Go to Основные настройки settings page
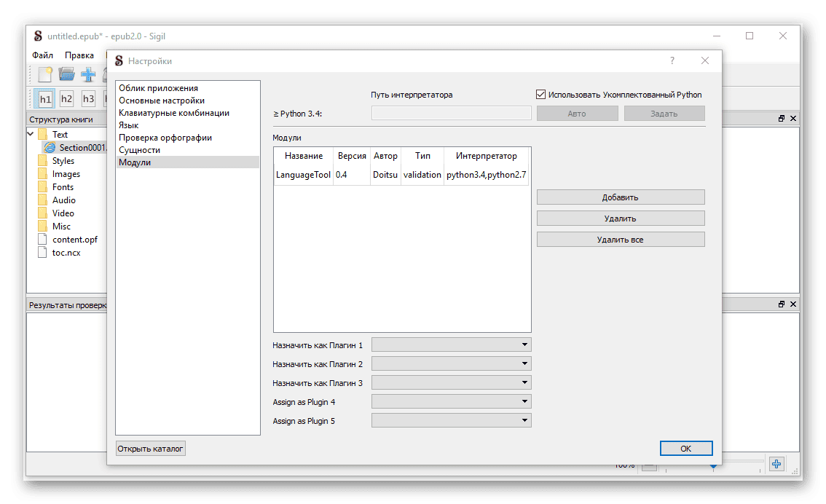Screen dimensions: 826x504 188,101
